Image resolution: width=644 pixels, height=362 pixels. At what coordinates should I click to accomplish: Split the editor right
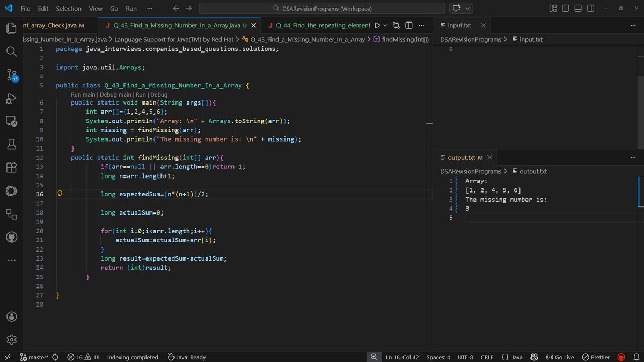pyautogui.click(x=408, y=25)
